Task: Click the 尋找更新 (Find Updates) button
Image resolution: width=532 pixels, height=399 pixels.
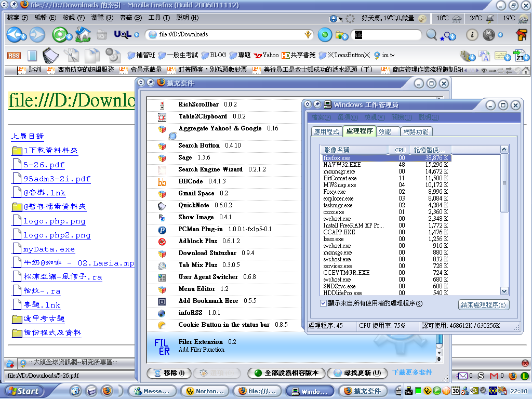Action: point(358,373)
